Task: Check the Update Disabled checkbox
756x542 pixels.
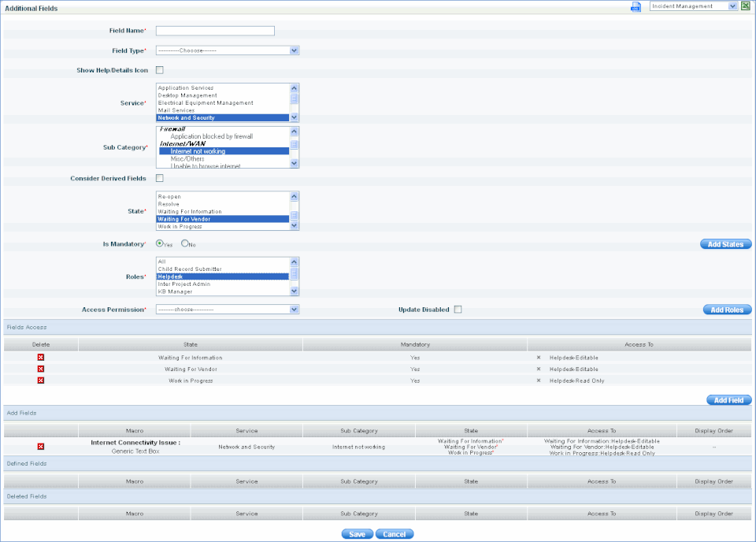Action: [x=458, y=309]
